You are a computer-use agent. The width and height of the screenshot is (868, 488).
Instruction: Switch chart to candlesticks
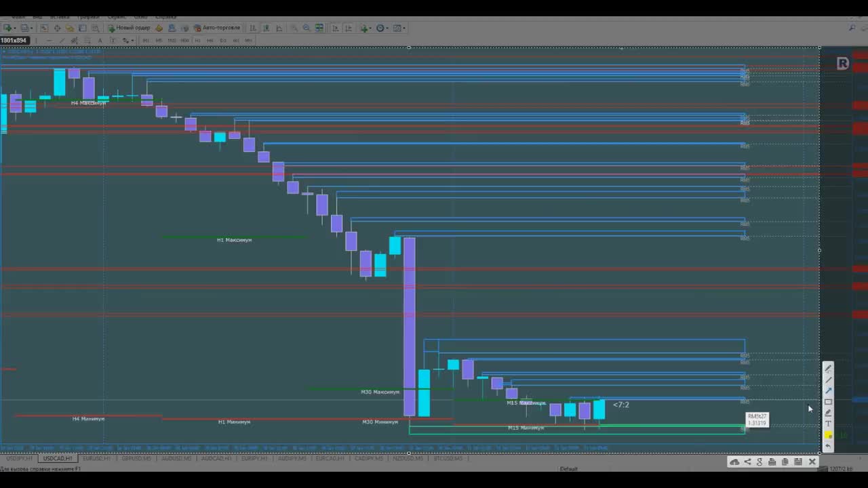266,28
